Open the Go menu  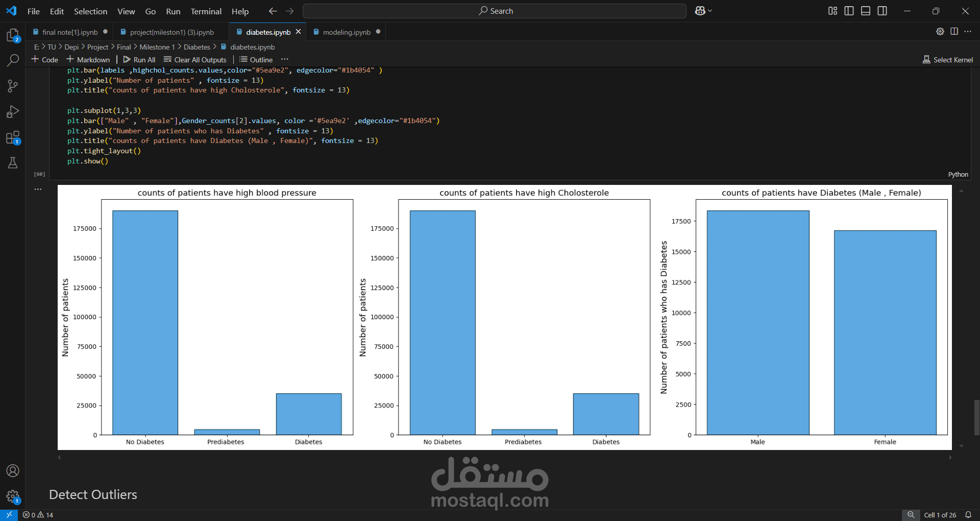[151, 11]
